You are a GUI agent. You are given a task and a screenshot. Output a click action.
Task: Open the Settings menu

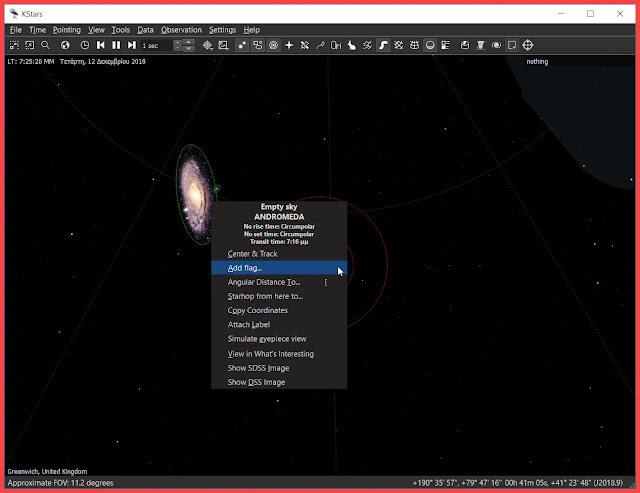tap(222, 30)
